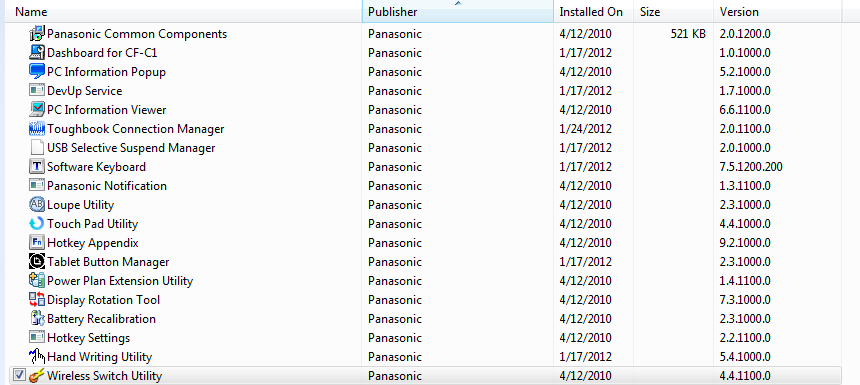Click version 2.2.1100.0 of Hotkey Settings
This screenshot has height=385, width=860.
(x=745, y=337)
